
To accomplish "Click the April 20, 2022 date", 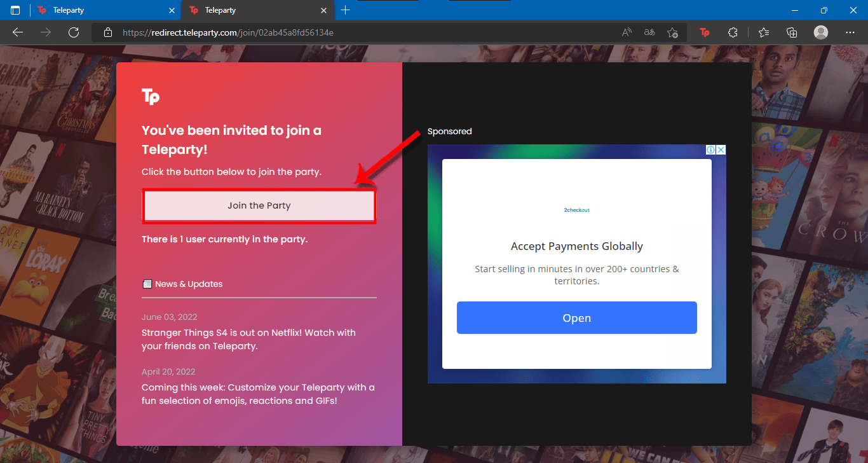I will coord(168,371).
